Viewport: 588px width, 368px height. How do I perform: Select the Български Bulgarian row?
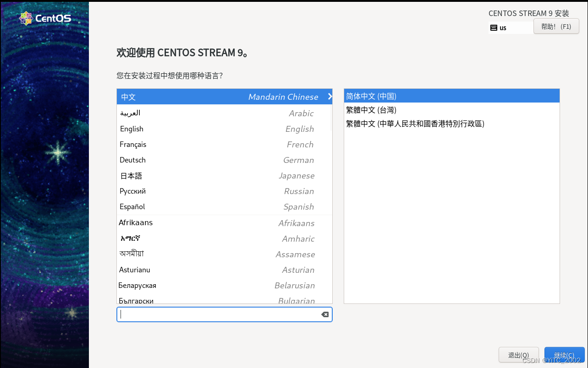click(x=225, y=299)
